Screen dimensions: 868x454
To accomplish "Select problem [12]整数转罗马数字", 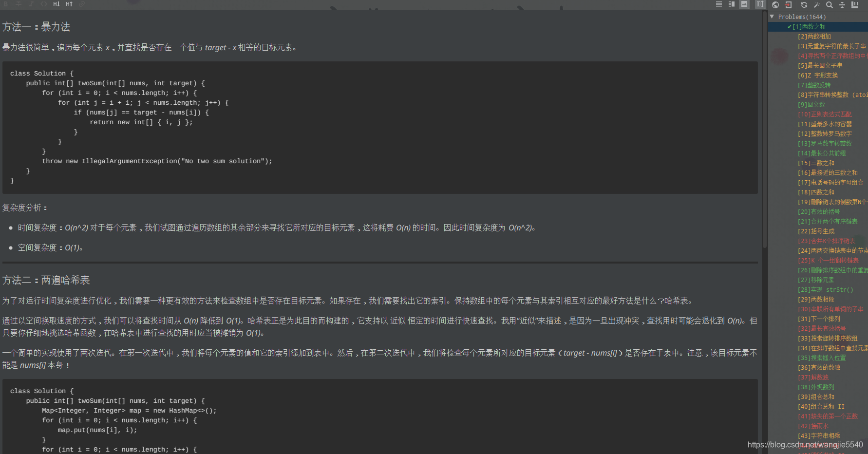I will [825, 134].
